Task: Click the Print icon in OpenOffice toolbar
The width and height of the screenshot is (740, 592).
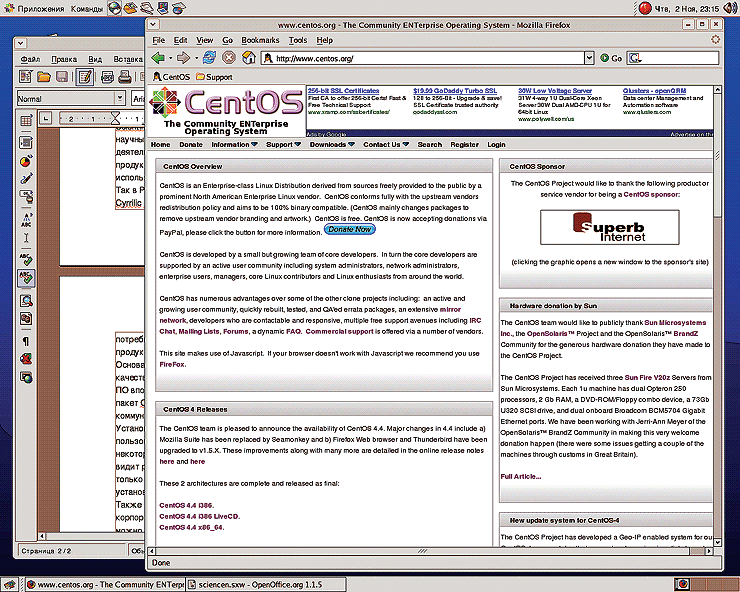Action: [x=125, y=76]
